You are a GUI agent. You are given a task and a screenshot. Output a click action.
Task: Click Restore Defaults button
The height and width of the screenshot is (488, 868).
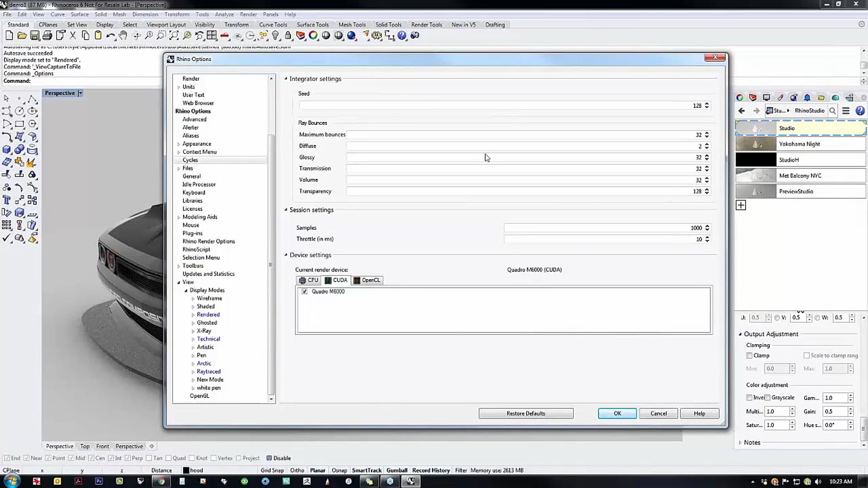(x=526, y=414)
